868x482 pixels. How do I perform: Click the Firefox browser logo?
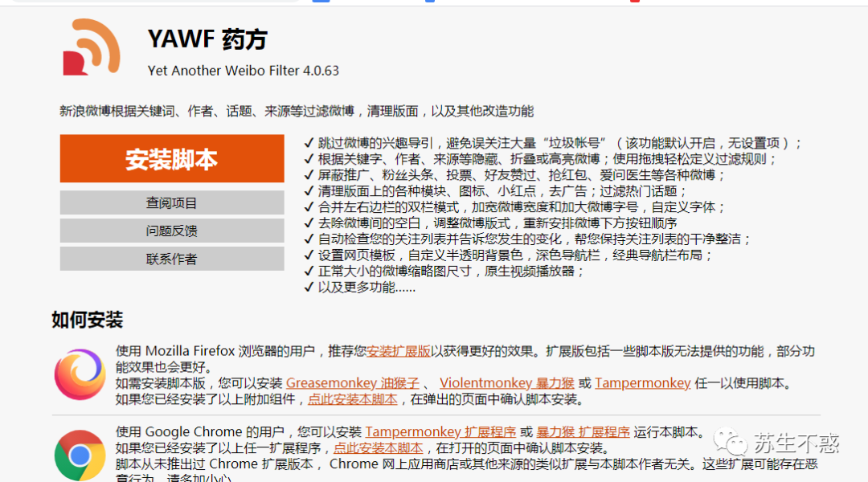(80, 374)
